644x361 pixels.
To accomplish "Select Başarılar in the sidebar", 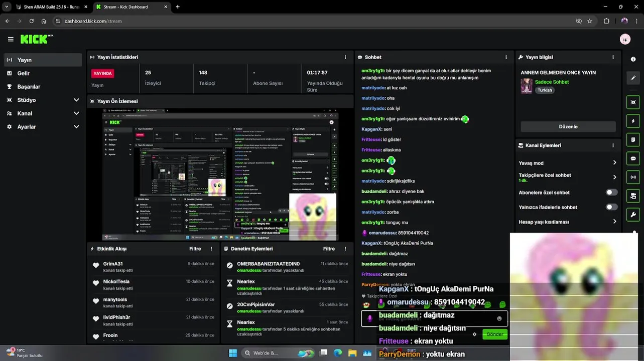I will coord(42,87).
